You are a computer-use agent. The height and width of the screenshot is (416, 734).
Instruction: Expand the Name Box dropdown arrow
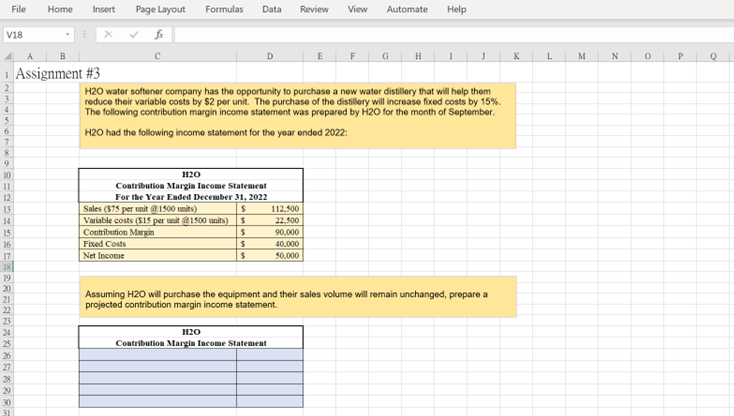point(68,35)
